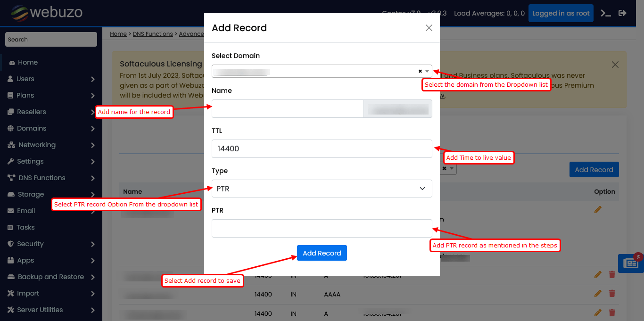Edit the AAAA record with pencil icon

click(598, 294)
